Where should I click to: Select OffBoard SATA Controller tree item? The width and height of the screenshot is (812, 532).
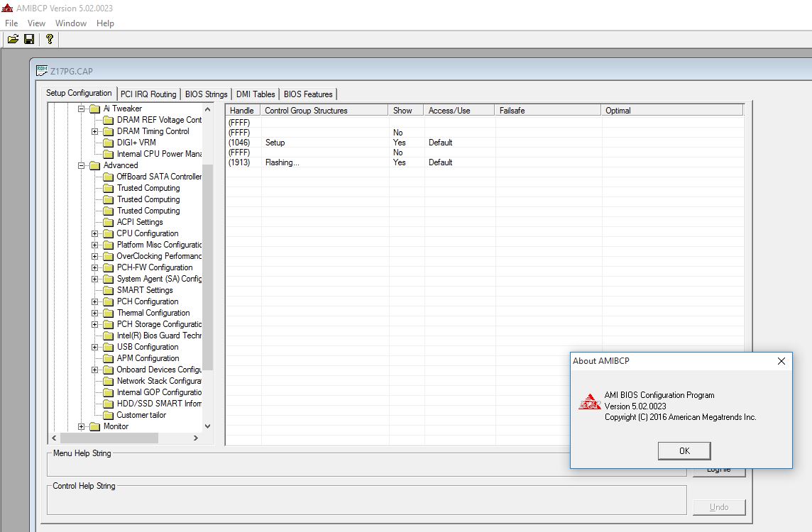tap(159, 177)
